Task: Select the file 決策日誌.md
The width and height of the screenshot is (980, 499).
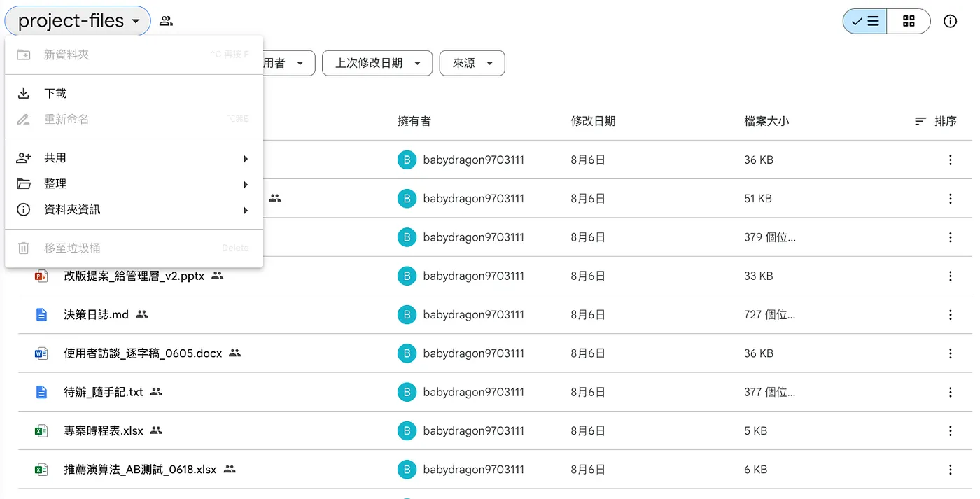Action: pyautogui.click(x=97, y=315)
